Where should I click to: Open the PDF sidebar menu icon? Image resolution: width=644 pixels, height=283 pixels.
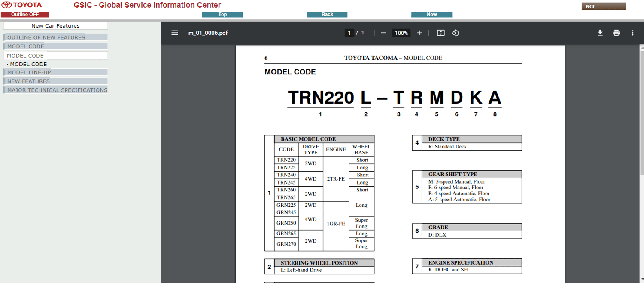tap(175, 33)
